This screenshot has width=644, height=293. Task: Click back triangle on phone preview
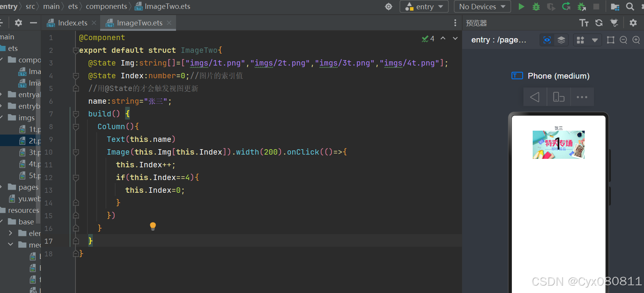pyautogui.click(x=535, y=97)
